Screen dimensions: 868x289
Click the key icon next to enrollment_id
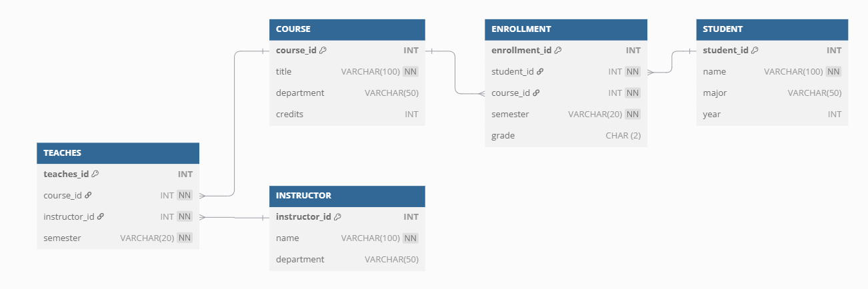point(558,51)
